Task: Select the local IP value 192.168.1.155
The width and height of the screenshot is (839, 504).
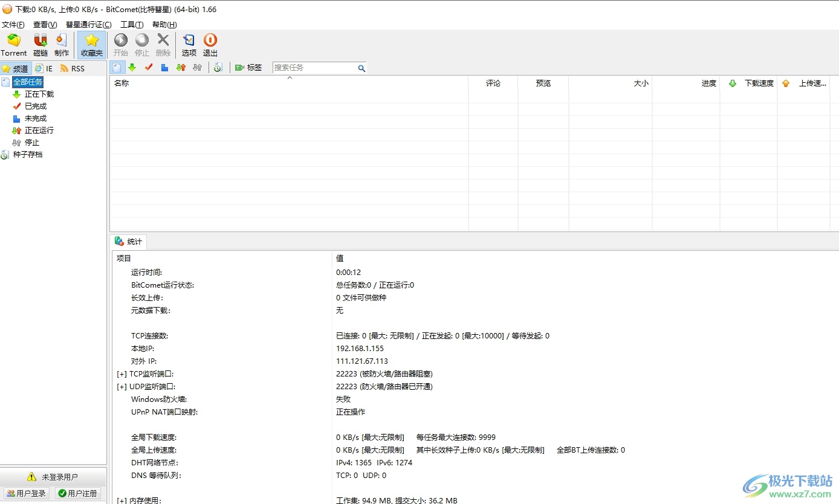Action: coord(360,349)
